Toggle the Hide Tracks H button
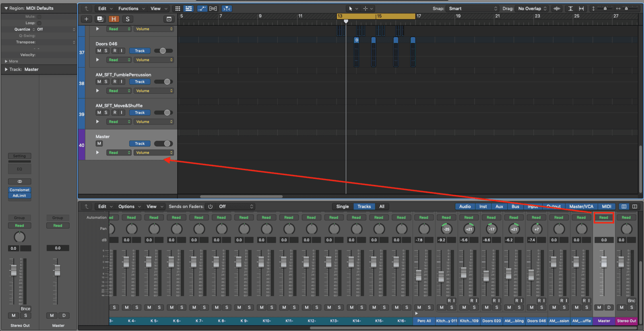644x331 pixels. click(114, 19)
